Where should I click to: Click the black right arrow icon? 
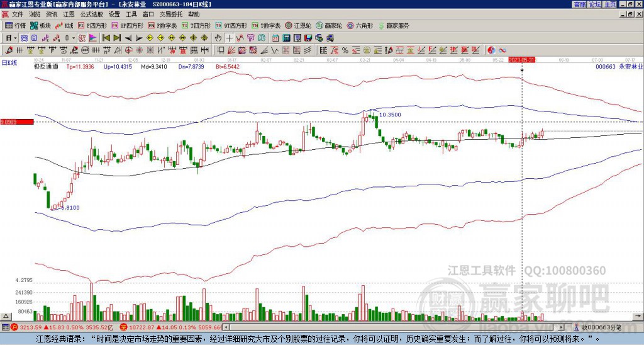(x=139, y=38)
